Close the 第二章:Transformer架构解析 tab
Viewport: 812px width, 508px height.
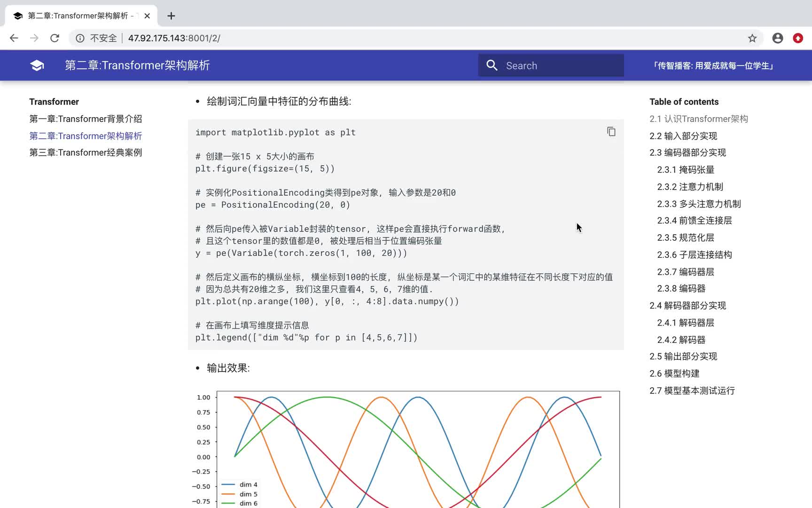147,16
